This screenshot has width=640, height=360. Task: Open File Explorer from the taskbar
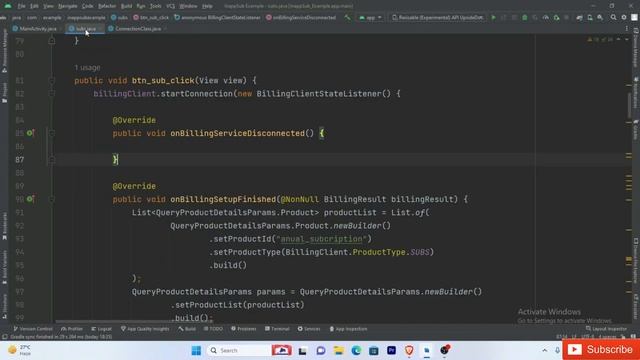pyautogui.click(x=338, y=351)
